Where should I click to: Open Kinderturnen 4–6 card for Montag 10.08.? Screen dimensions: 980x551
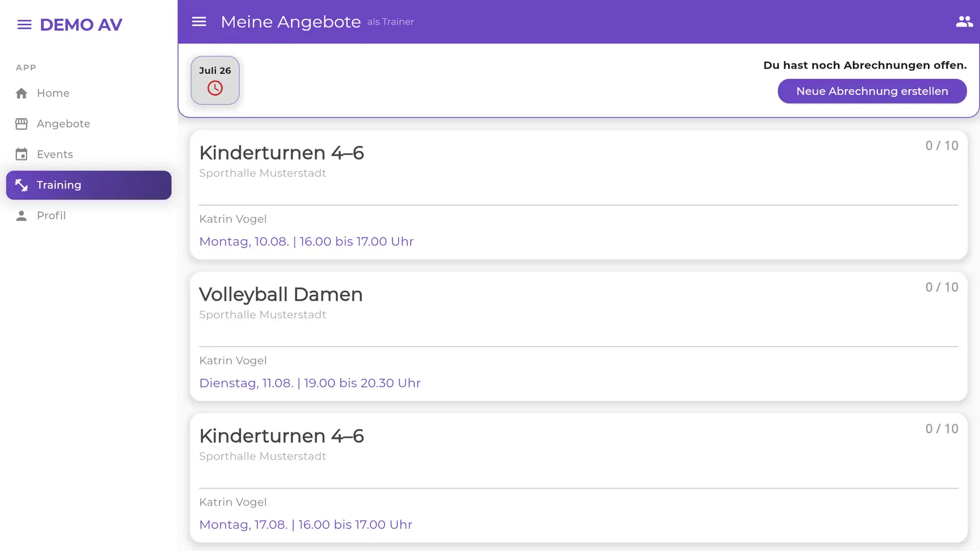pyautogui.click(x=578, y=195)
